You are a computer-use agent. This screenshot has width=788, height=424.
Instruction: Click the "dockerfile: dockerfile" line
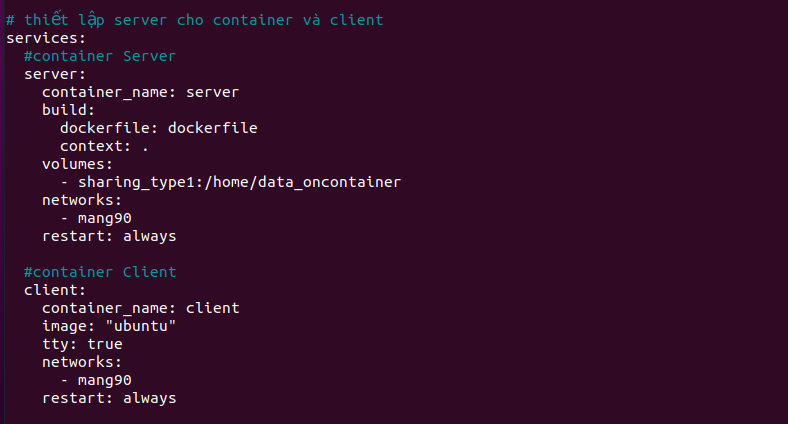point(159,128)
